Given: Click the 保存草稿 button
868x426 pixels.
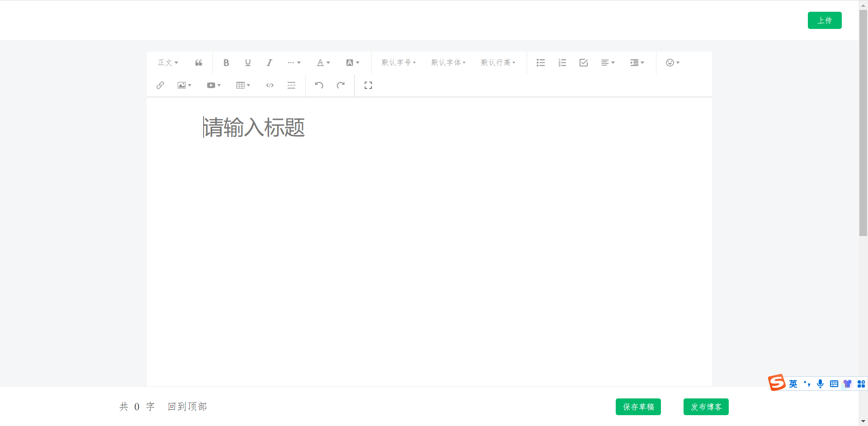Looking at the screenshot, I should pos(638,407).
